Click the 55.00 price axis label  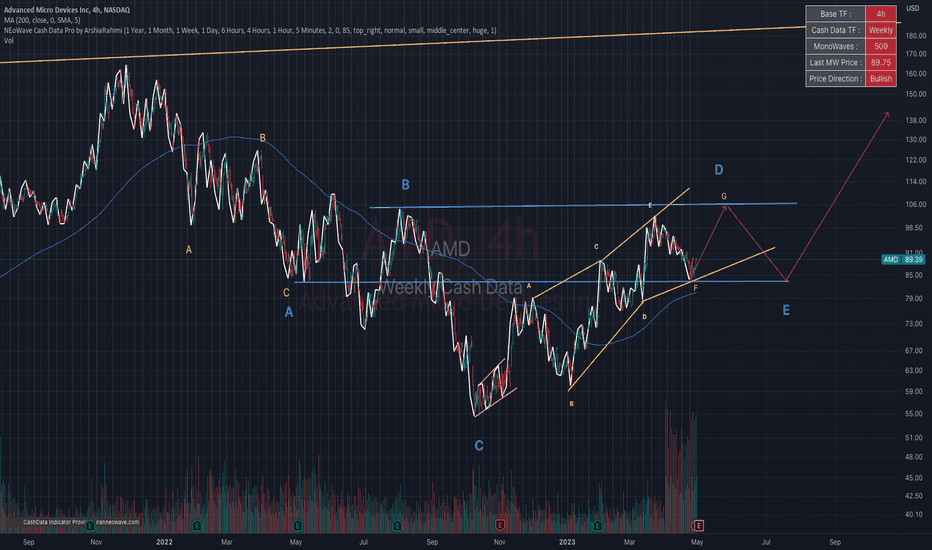(x=916, y=413)
